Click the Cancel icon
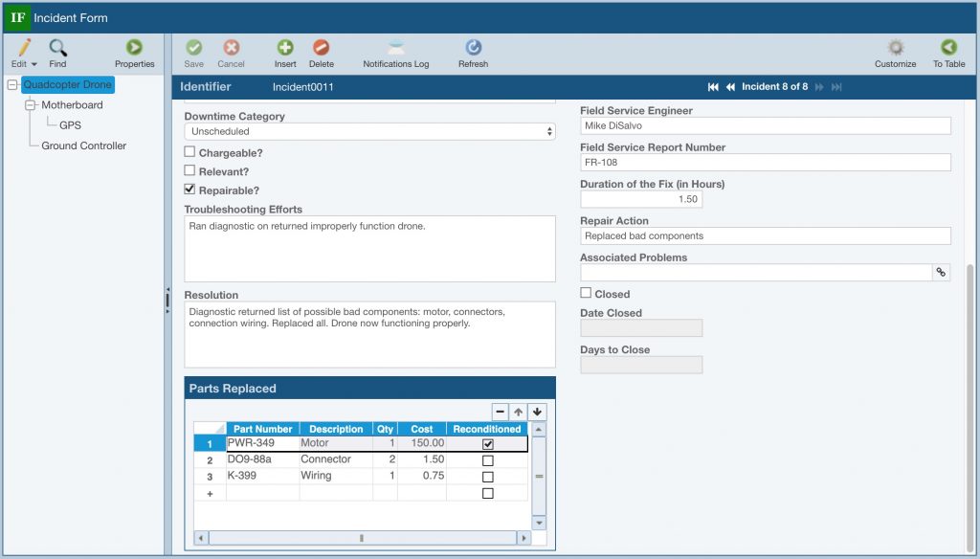Image resolution: width=980 pixels, height=559 pixels. 231,48
